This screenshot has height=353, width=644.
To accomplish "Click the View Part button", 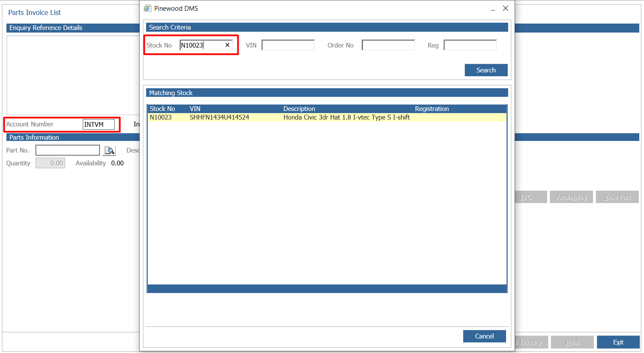I will pos(617,197).
